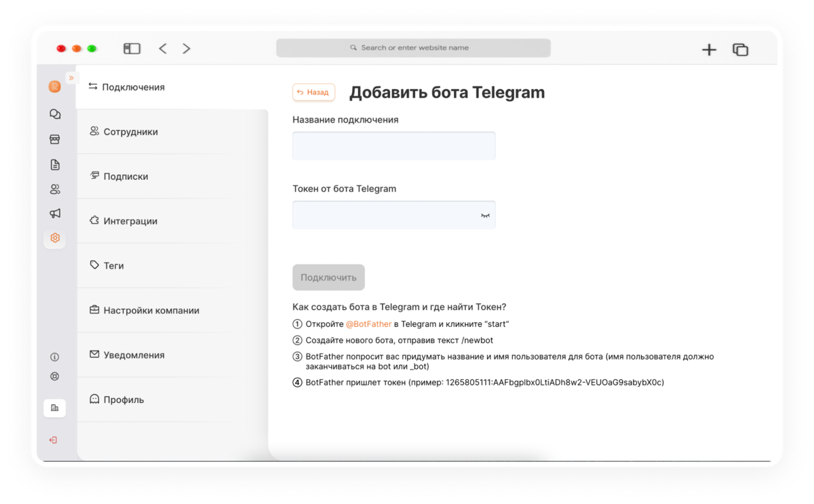Open the Профиль settings section

pos(172,400)
